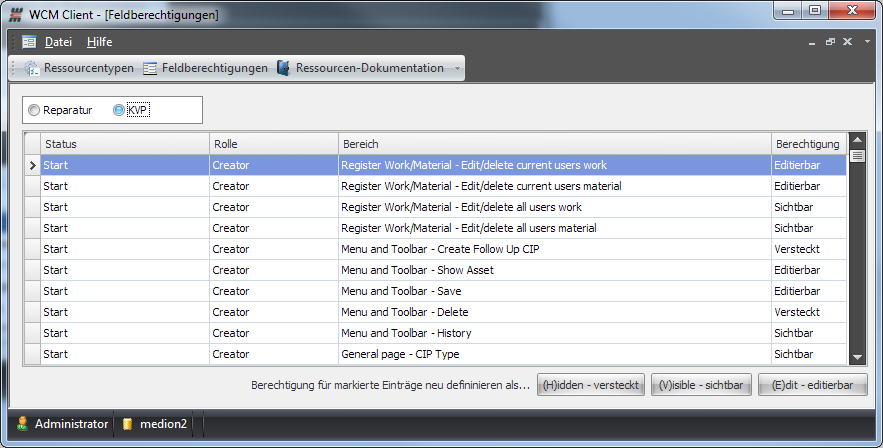Click the Administrator user icon in status bar
This screenshot has width=883, height=448.
22,424
